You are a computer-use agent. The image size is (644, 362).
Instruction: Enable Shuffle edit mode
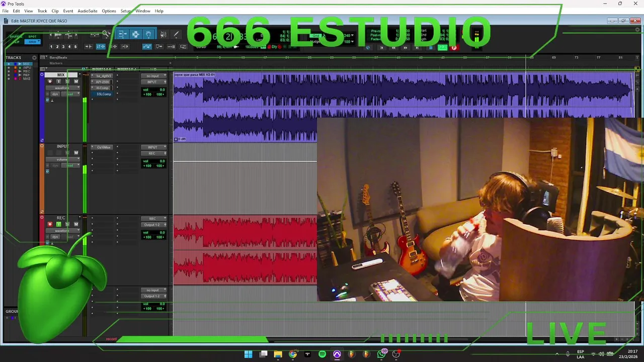pos(16,37)
